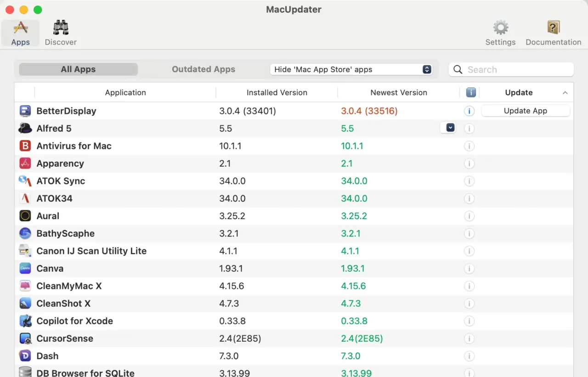Click the CleanShot X app icon
Viewport: 588px width, 377px height.
(25, 303)
